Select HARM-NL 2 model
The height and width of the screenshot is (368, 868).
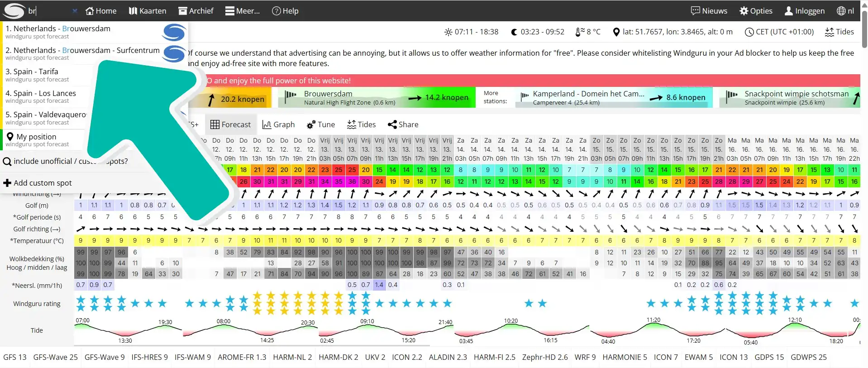pos(292,357)
